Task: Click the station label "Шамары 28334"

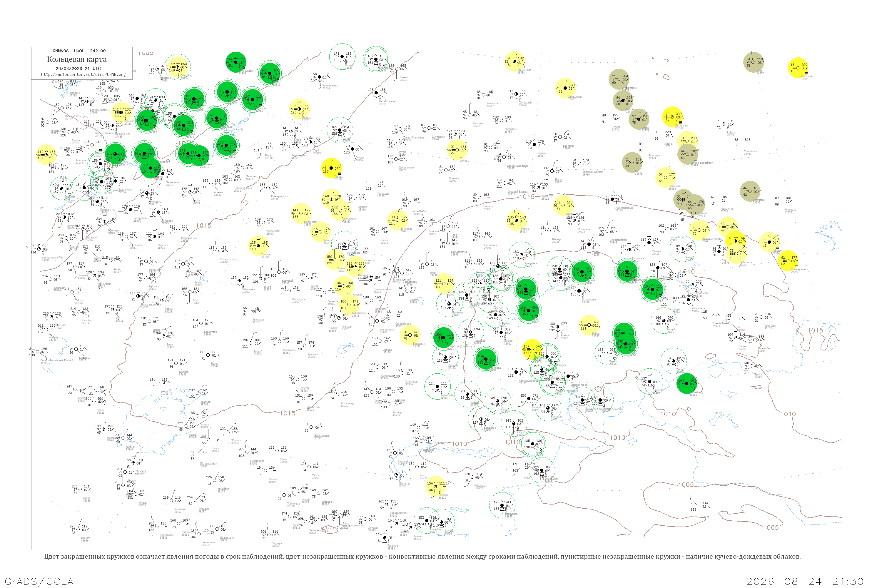Action: [x=250, y=178]
